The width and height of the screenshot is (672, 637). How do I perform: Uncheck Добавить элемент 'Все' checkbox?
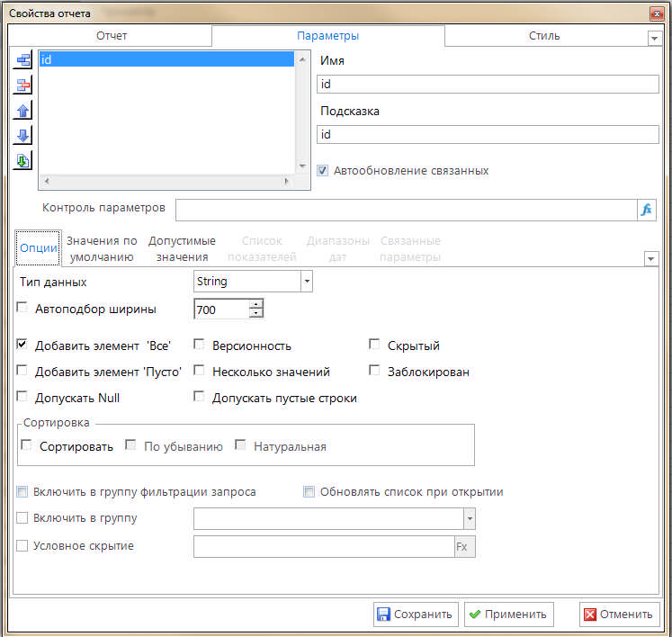point(22,345)
